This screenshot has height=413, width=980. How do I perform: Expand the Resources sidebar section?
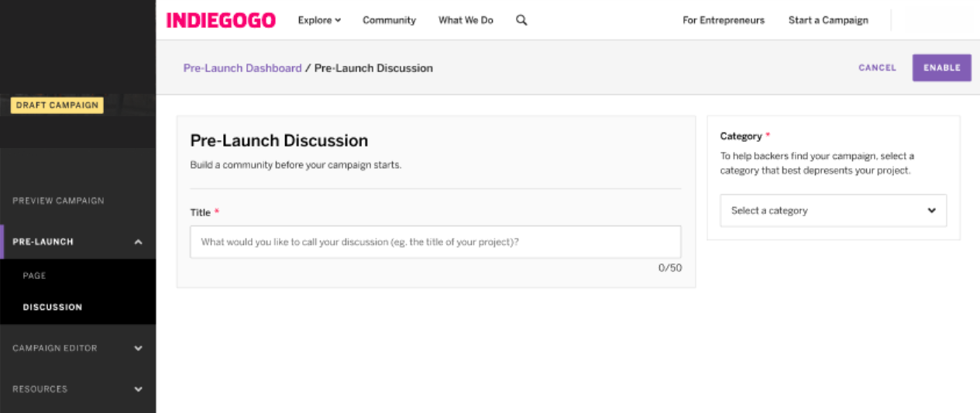point(77,389)
